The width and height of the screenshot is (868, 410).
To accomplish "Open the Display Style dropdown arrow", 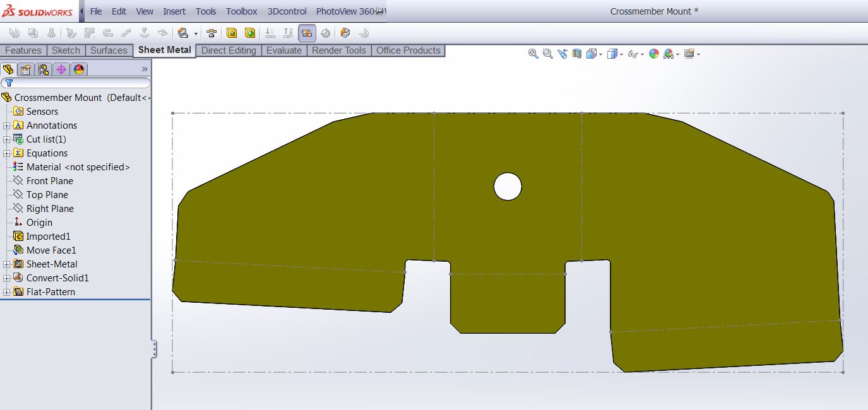I will pos(622,54).
